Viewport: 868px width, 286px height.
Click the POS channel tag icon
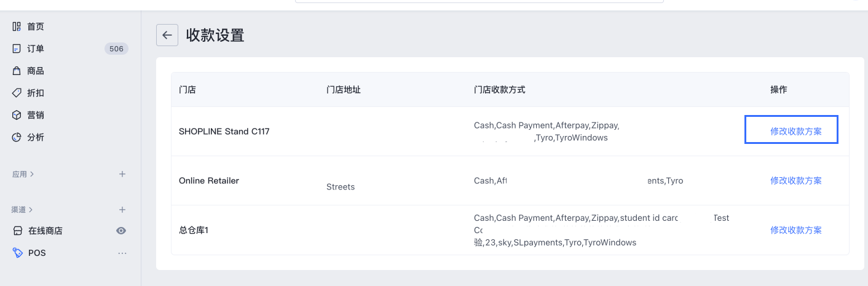pos(18,253)
